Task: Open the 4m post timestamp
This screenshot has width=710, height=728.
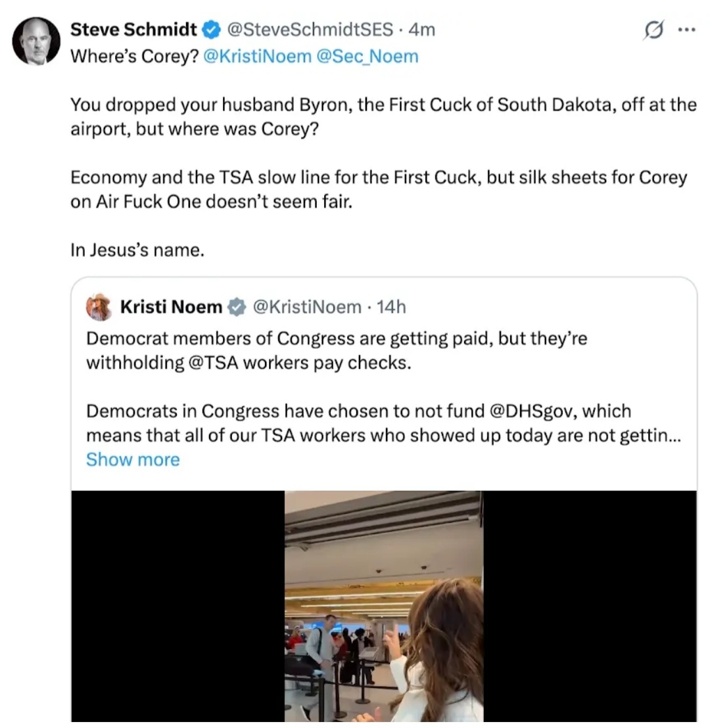Action: [x=421, y=30]
